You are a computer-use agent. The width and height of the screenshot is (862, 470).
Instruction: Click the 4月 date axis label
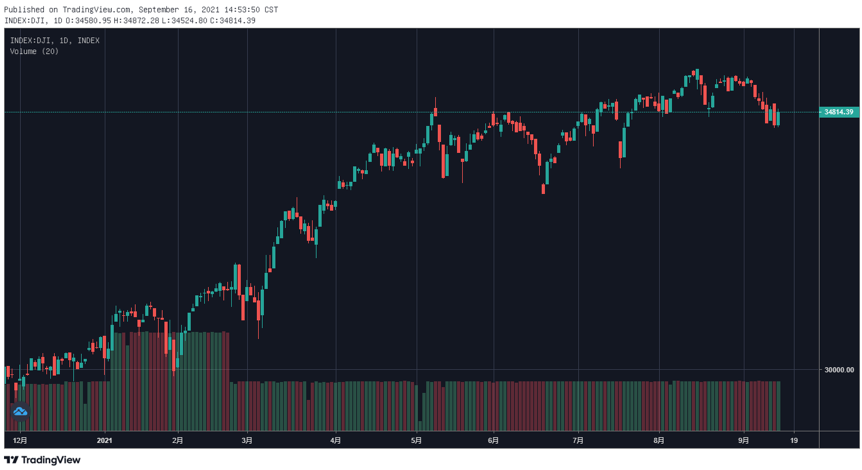pos(336,440)
